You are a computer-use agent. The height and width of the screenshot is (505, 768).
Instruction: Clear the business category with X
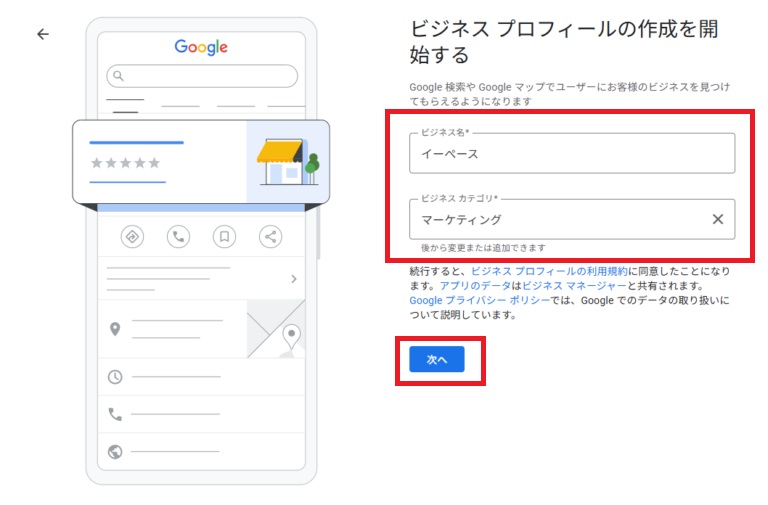point(718,219)
